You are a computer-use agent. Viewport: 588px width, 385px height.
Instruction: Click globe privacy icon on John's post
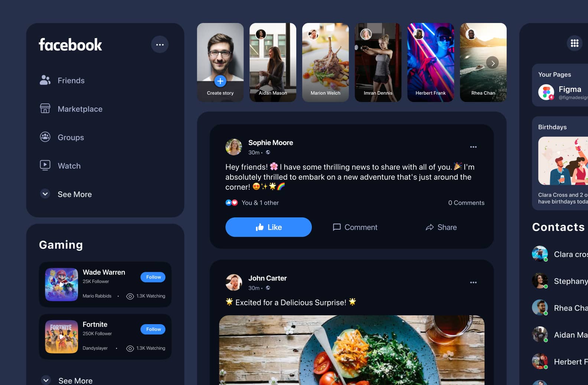click(268, 288)
